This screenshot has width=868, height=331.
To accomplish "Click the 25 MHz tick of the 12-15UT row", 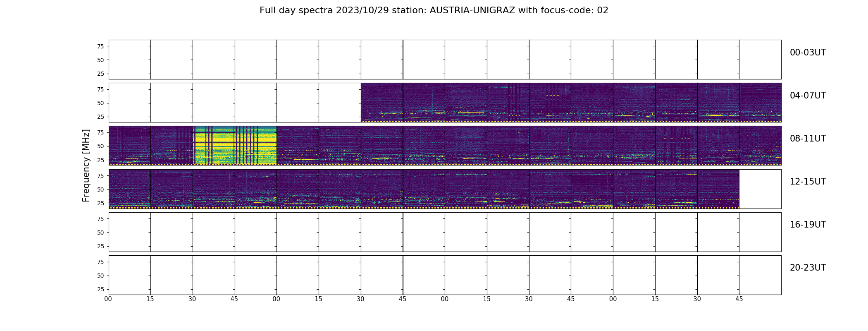I will 100,203.
